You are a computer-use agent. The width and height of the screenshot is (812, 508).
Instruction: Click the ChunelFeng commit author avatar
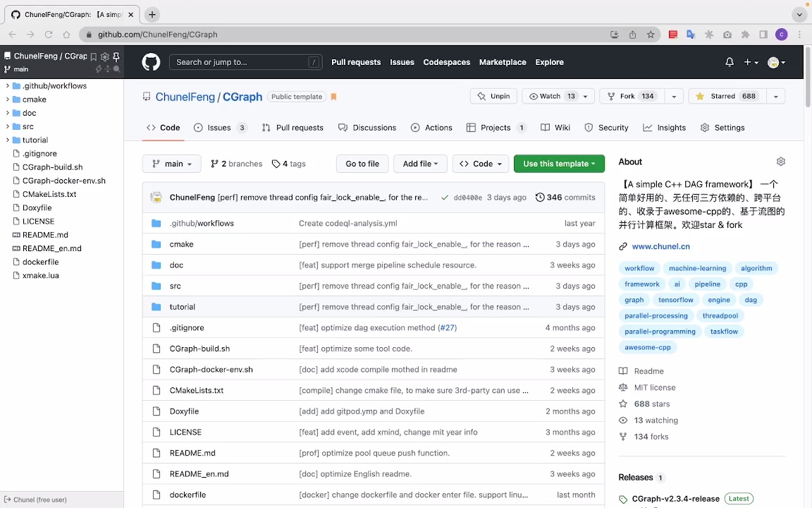click(x=156, y=198)
